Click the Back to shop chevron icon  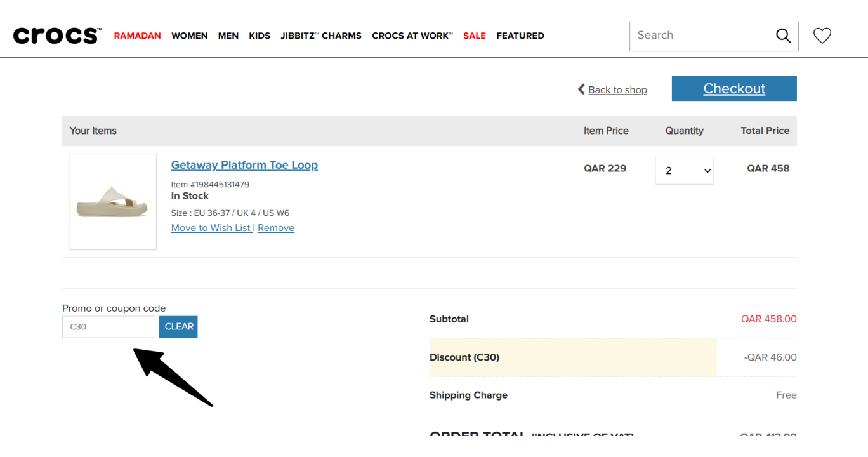click(x=581, y=89)
